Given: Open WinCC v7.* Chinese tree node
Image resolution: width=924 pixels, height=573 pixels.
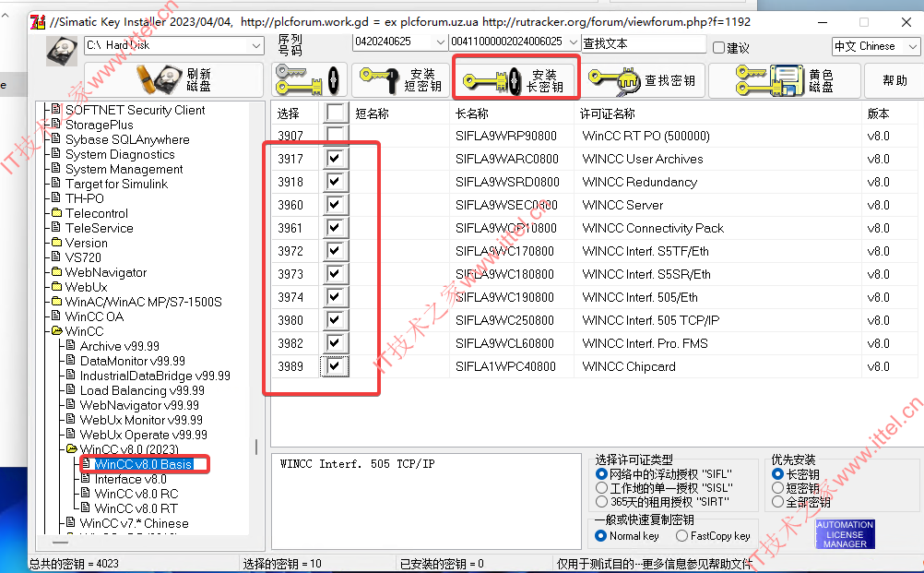Looking at the screenshot, I should click(x=134, y=523).
